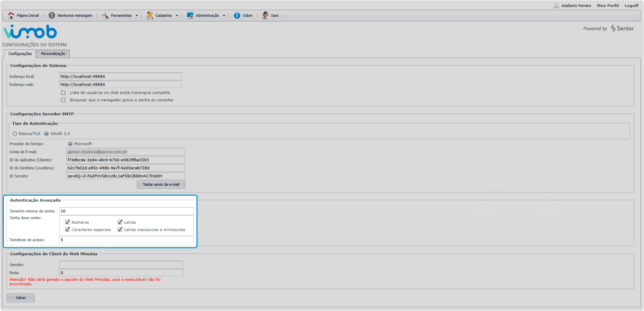Screen dimensions: 644x311
Task: Select OAuth 2.0 authentication type
Action: [x=46, y=134]
